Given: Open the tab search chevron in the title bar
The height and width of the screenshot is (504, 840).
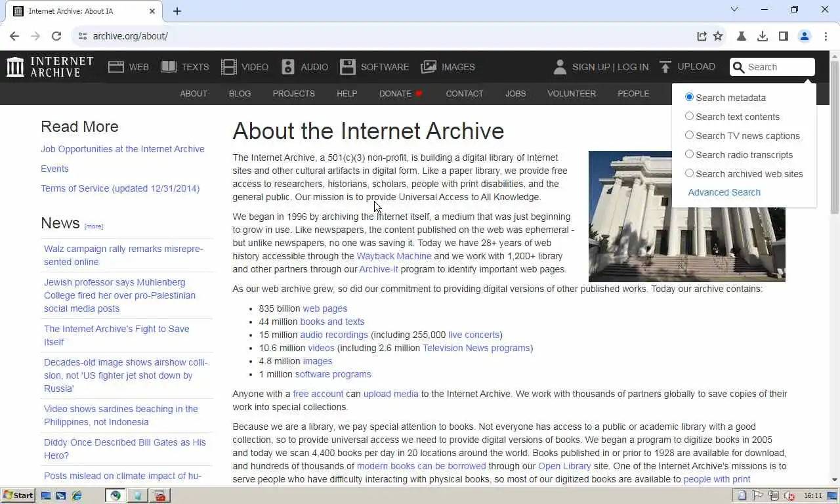Looking at the screenshot, I should [734, 9].
